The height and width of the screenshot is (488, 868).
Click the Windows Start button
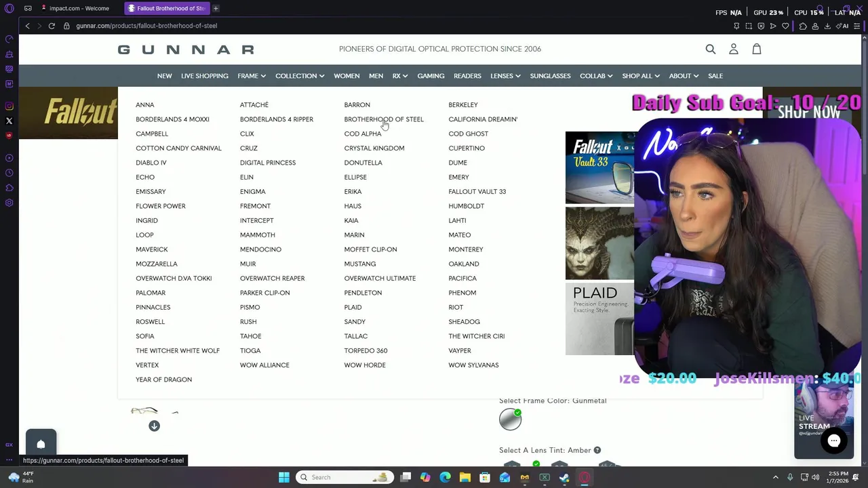tap(284, 477)
